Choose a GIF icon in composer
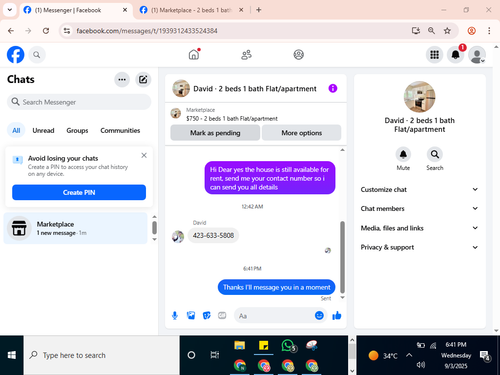The height and width of the screenshot is (375, 500). 222,315
